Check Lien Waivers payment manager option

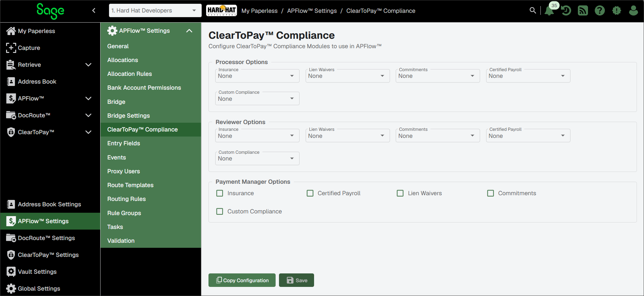click(x=400, y=193)
